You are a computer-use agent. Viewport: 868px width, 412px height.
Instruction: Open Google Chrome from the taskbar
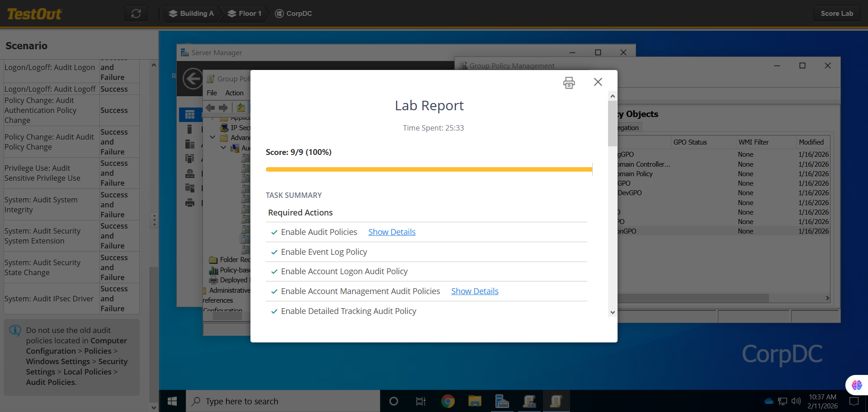pos(448,401)
